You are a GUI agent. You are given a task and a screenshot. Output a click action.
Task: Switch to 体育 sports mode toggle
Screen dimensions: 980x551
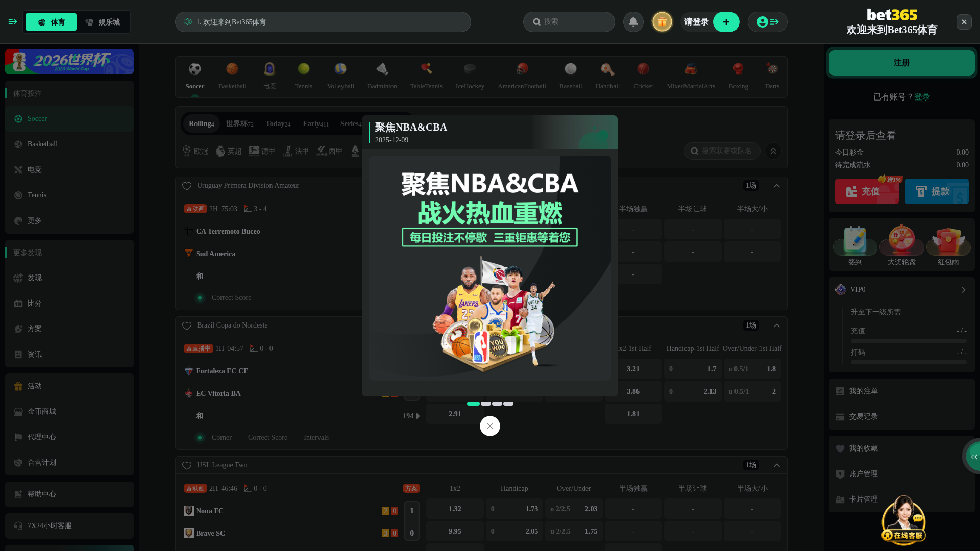[x=51, y=22]
